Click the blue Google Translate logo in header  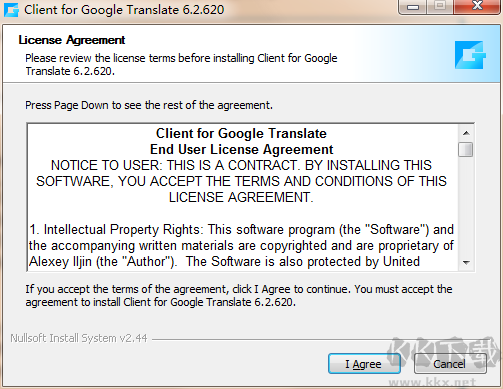(470, 55)
